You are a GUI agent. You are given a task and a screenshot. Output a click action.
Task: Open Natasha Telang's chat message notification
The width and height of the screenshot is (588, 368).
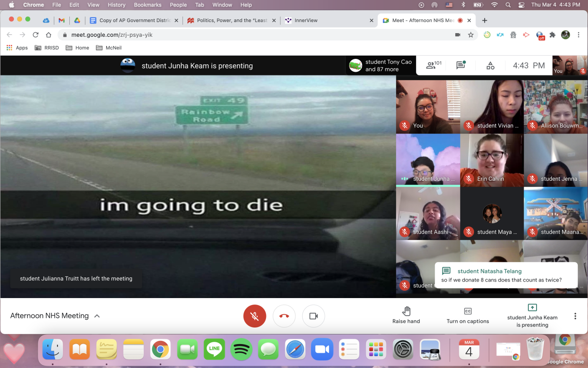pos(506,275)
